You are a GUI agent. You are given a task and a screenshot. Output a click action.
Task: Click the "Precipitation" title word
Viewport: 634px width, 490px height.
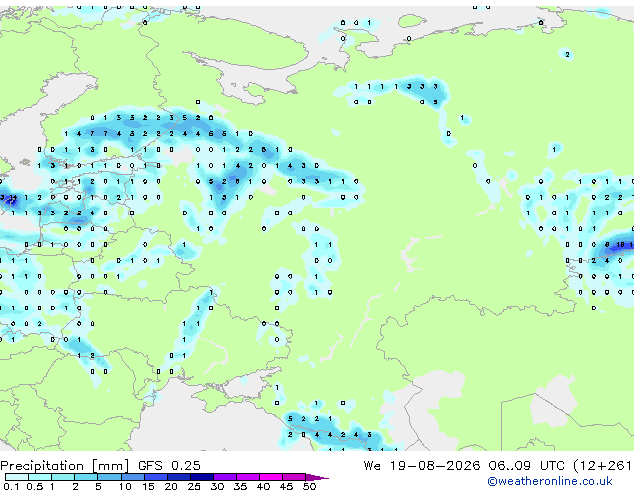[42, 466]
